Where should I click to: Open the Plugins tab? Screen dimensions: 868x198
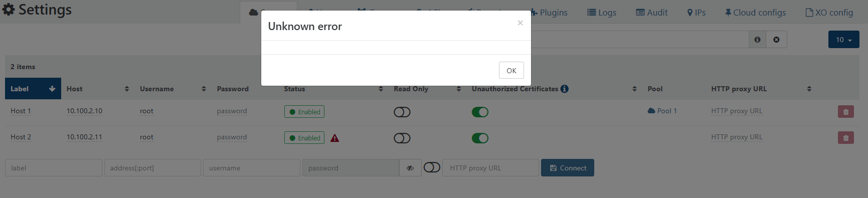click(x=550, y=13)
